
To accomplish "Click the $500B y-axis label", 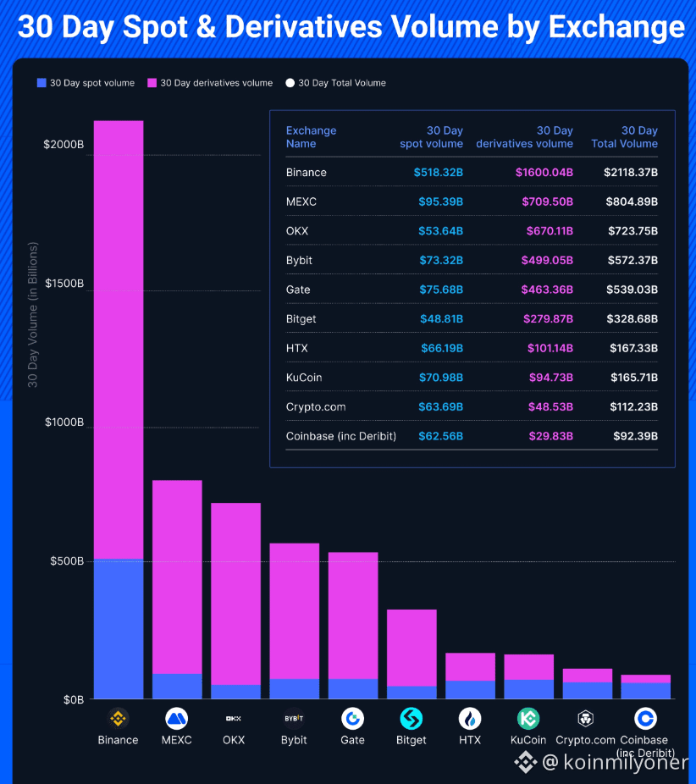I will 67,561.
